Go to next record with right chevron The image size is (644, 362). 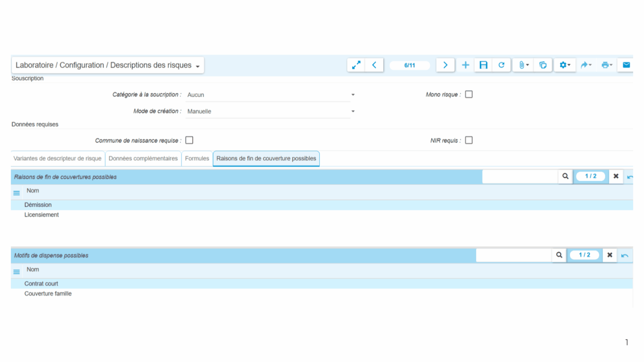(445, 65)
